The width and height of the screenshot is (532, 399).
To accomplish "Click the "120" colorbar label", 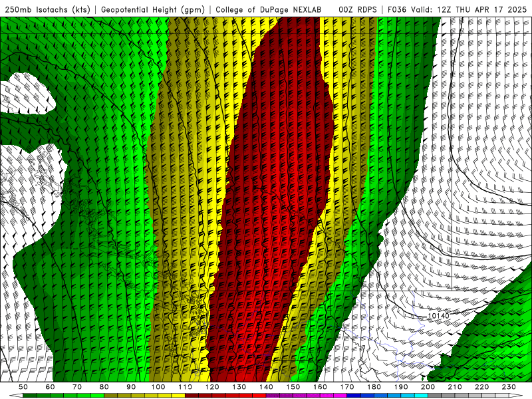I will 212,387.
